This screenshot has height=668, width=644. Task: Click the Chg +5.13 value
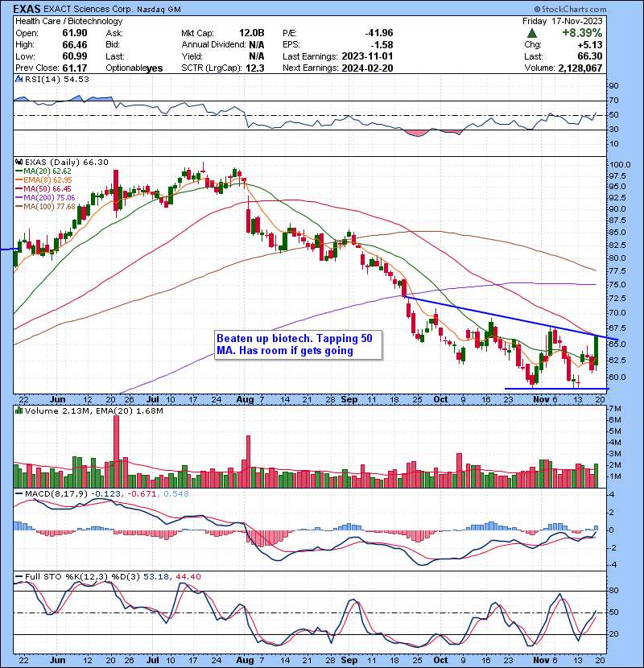[x=590, y=45]
